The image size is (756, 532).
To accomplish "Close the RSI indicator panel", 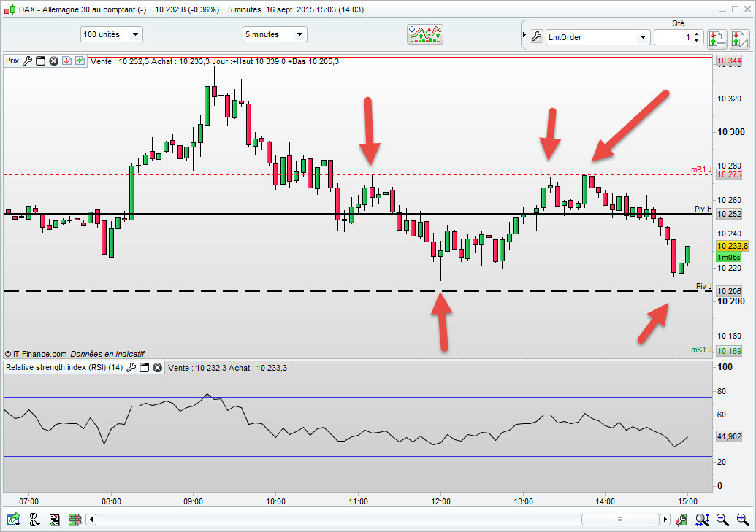I will point(158,368).
